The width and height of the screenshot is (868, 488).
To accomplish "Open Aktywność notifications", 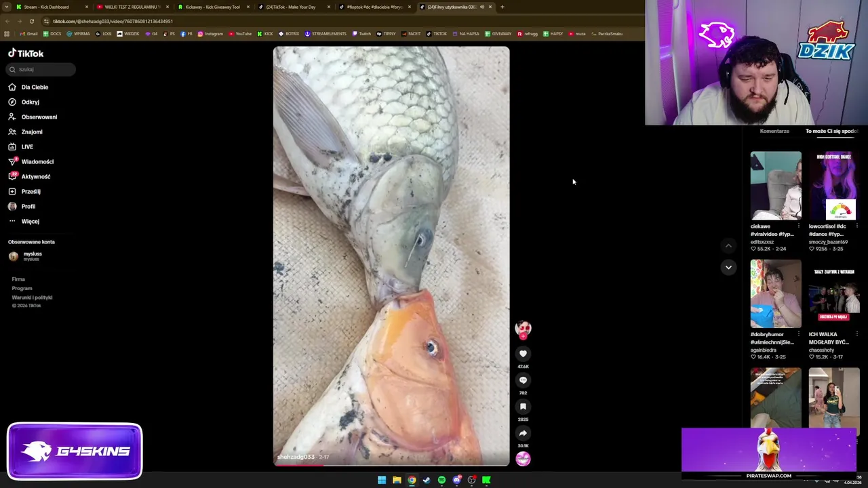I will tap(35, 176).
